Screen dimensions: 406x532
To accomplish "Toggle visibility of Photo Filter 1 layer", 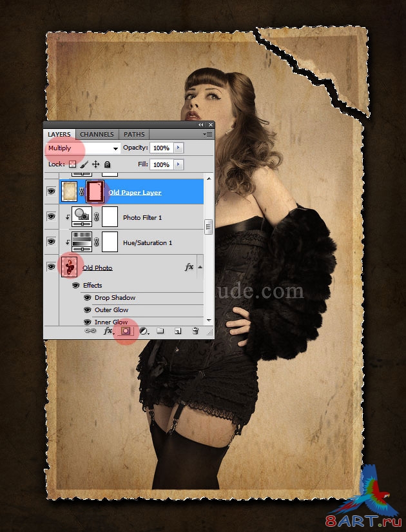I will click(51, 217).
